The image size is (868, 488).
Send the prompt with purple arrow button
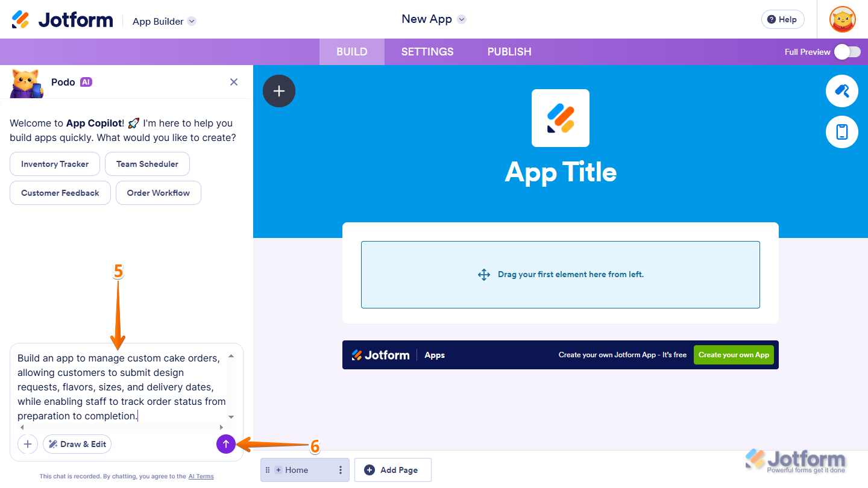click(x=225, y=444)
